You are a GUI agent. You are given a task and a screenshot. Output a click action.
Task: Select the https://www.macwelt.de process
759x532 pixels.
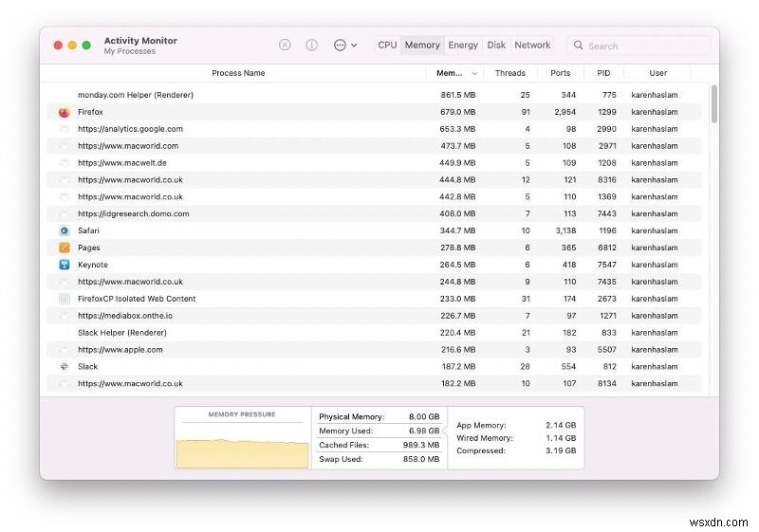coord(122,162)
